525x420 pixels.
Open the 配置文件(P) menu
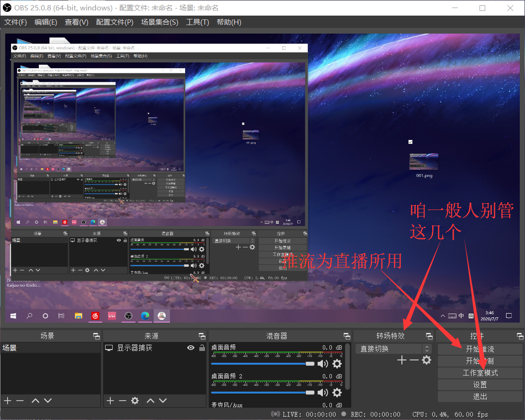click(115, 22)
